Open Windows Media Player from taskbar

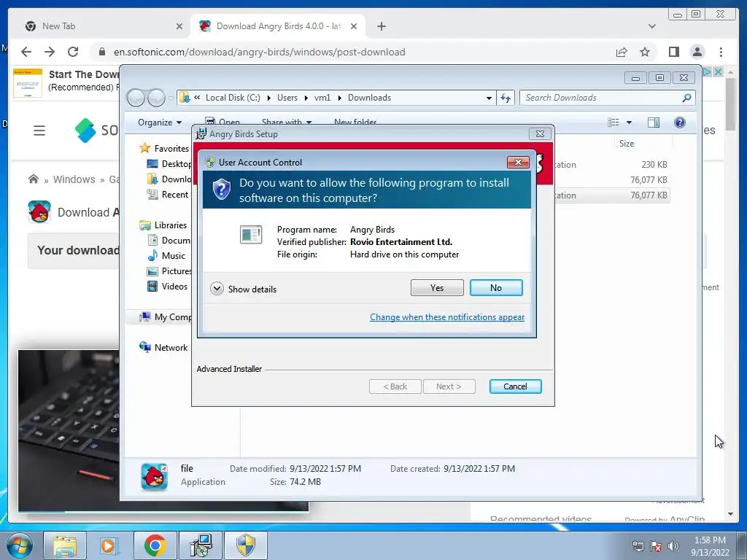(x=109, y=545)
